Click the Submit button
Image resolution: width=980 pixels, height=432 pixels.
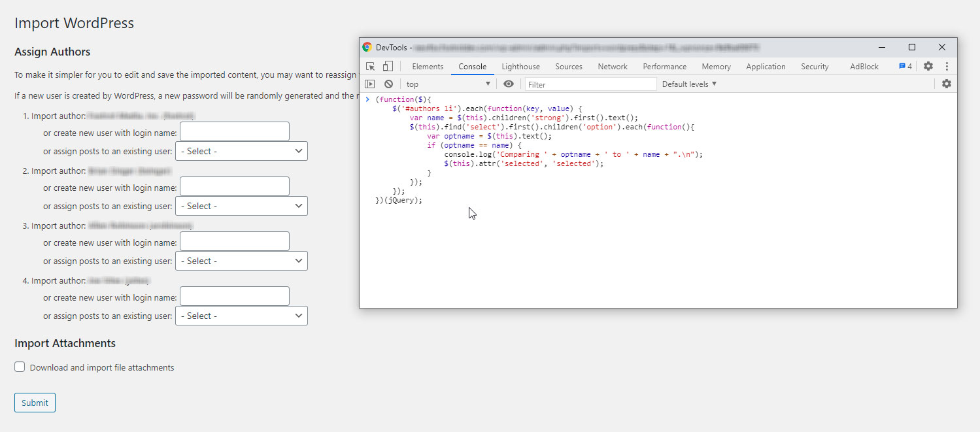[35, 403]
